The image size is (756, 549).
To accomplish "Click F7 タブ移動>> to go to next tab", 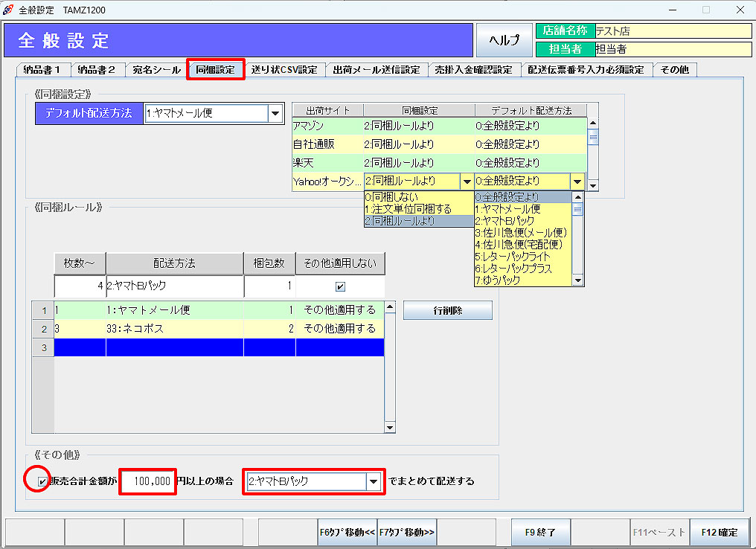I will coord(407,532).
